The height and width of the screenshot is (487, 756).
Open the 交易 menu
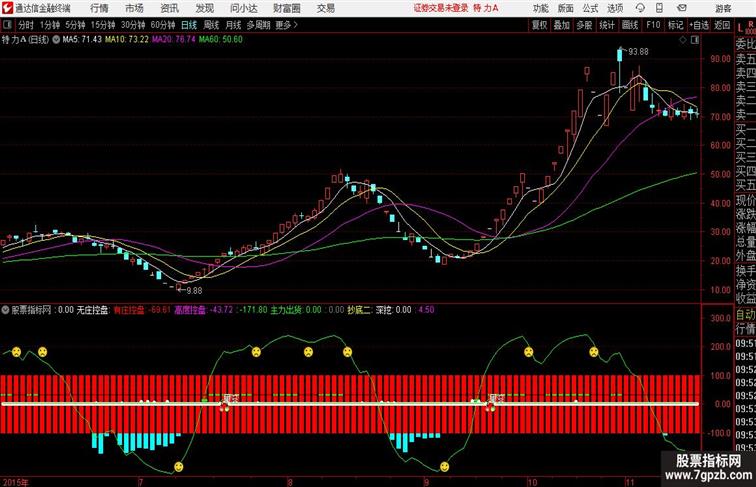(325, 8)
